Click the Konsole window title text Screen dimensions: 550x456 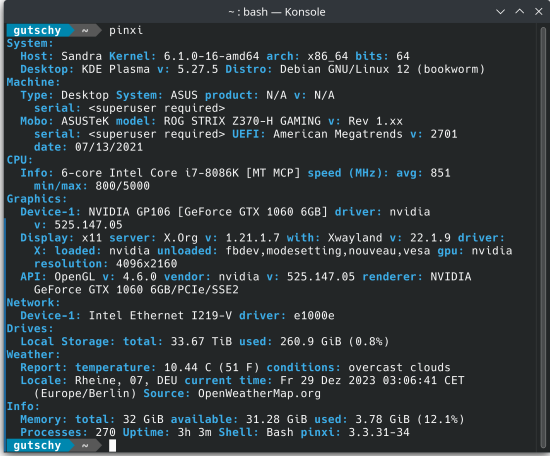(277, 12)
